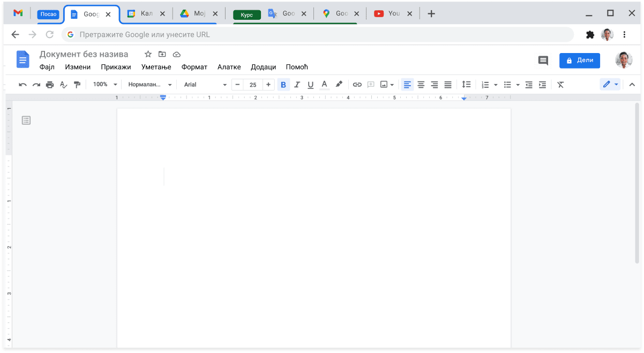
Task: Open browser extensions puzzle icon
Action: pos(590,35)
